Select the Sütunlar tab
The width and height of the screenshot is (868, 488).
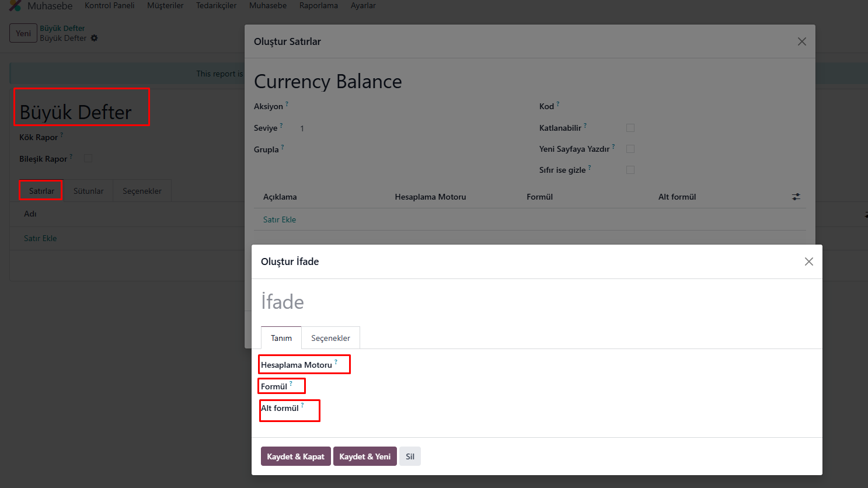pyautogui.click(x=88, y=191)
